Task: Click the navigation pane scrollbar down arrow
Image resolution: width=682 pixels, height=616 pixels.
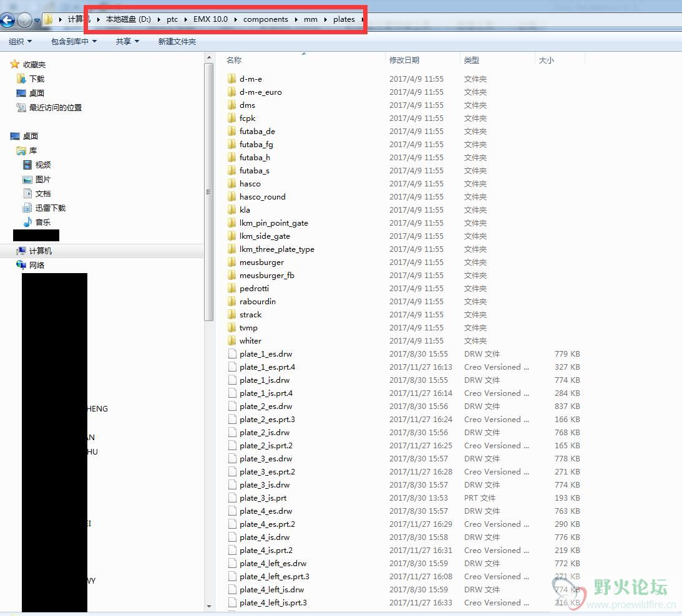Action: (209, 606)
